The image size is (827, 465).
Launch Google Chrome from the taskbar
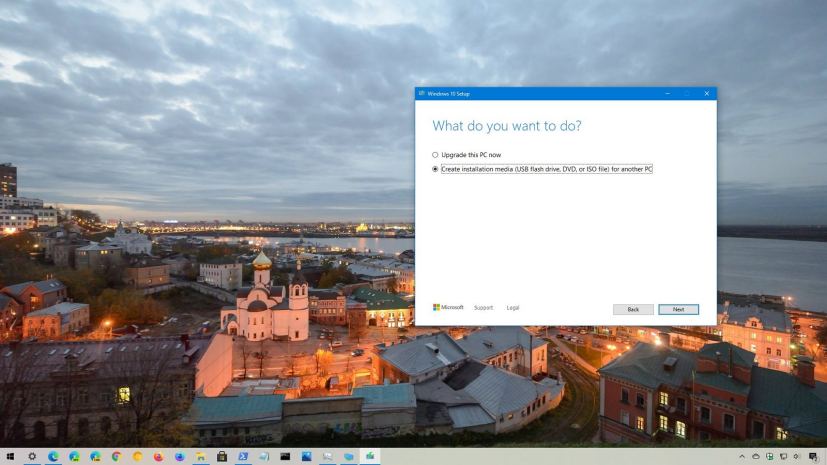pos(117,456)
